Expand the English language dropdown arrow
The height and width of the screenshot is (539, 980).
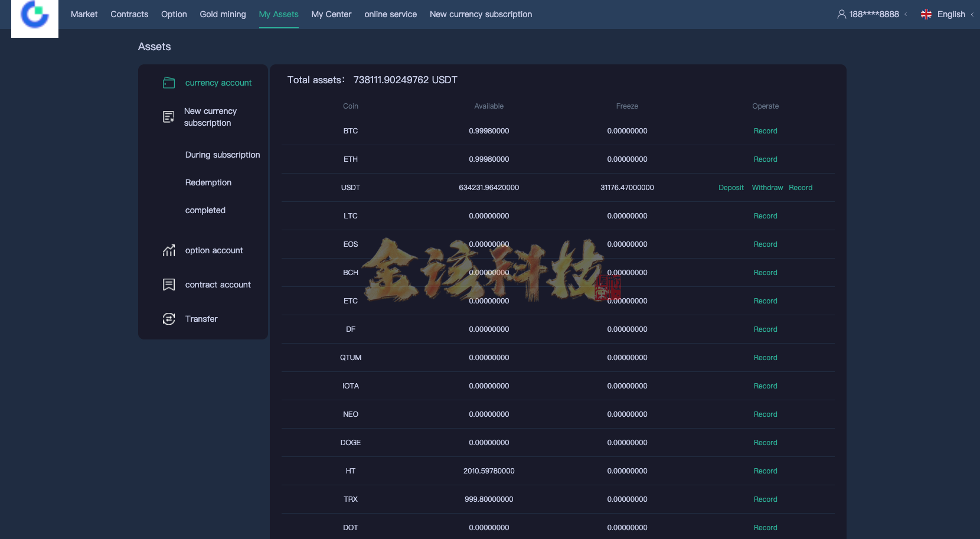(x=972, y=14)
